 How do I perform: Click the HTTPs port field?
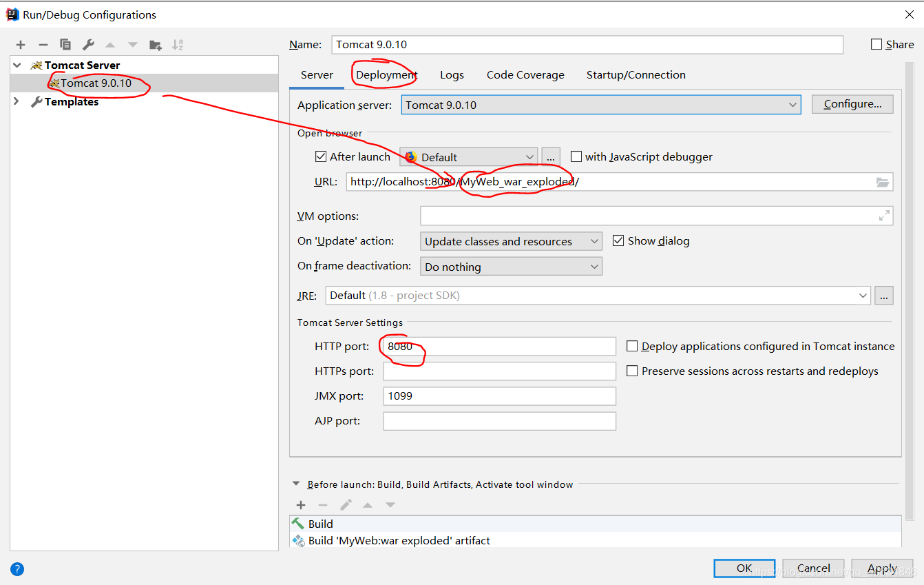pos(500,371)
